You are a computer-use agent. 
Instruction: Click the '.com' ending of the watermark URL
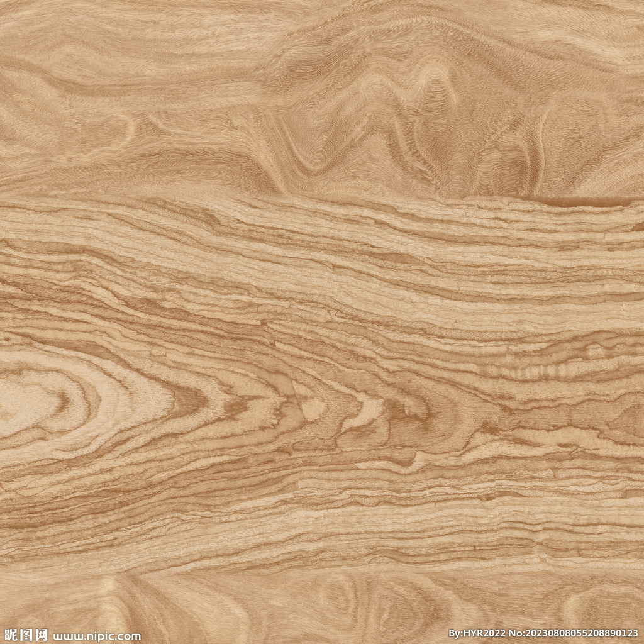tap(130, 636)
